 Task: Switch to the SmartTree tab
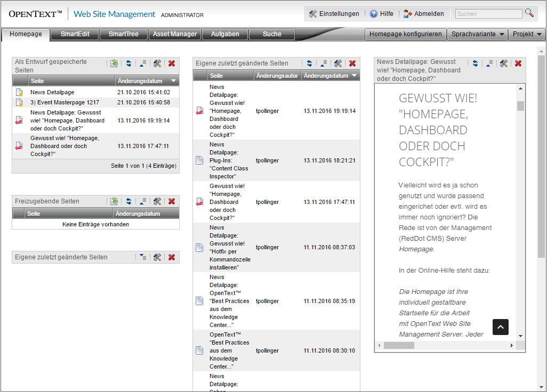click(x=124, y=34)
